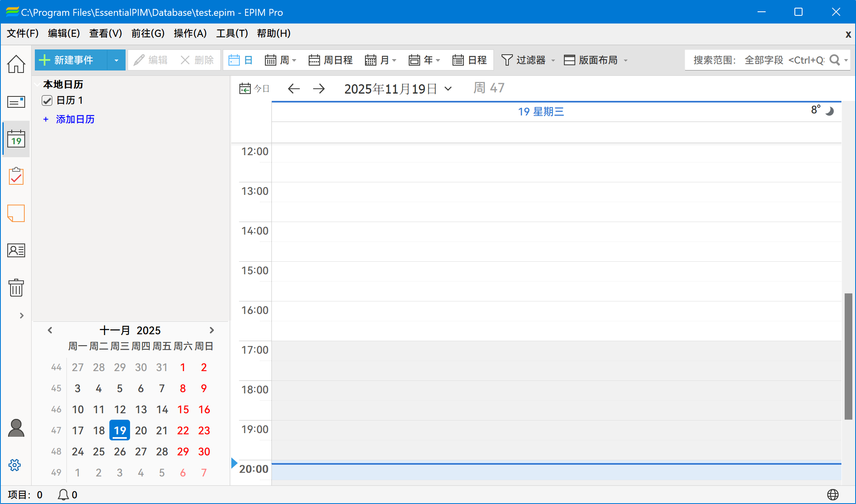The height and width of the screenshot is (504, 856).
Task: Click the reminders bell icon in status bar
Action: pos(63,495)
